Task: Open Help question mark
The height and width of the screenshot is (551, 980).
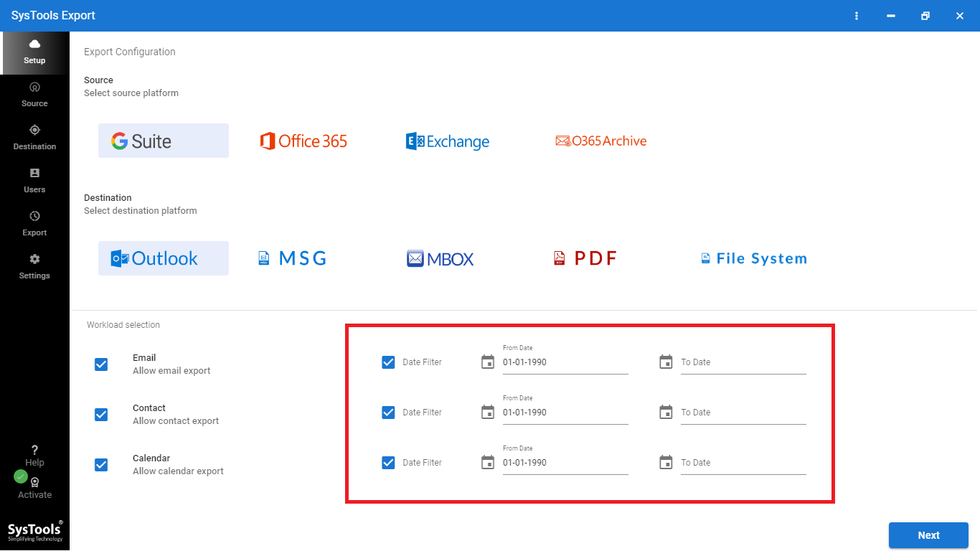Action: 34,451
